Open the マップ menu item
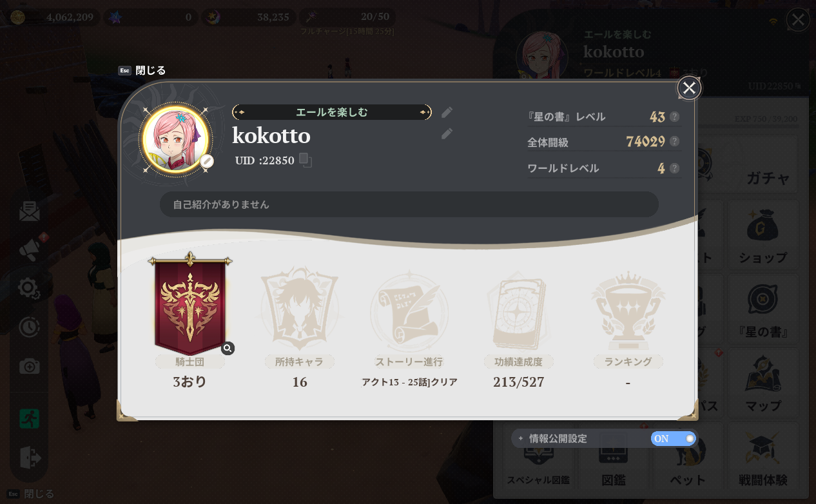The height and width of the screenshot is (504, 816). click(x=763, y=383)
